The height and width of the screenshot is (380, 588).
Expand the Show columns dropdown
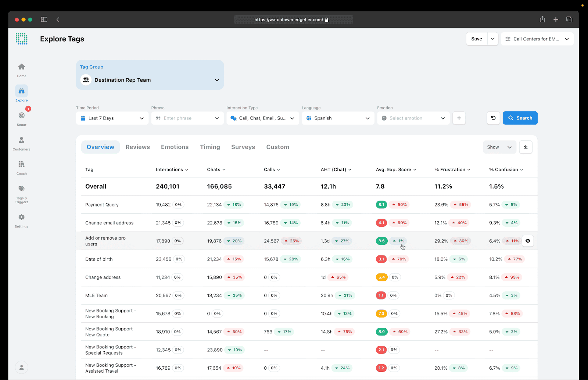point(499,147)
